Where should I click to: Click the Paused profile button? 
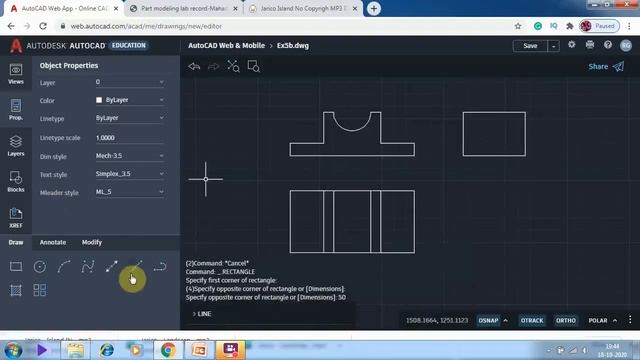pyautogui.click(x=599, y=26)
